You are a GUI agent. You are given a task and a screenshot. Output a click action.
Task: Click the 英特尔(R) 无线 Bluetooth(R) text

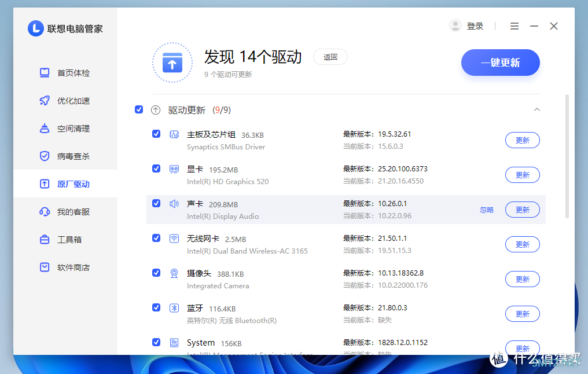point(231,320)
